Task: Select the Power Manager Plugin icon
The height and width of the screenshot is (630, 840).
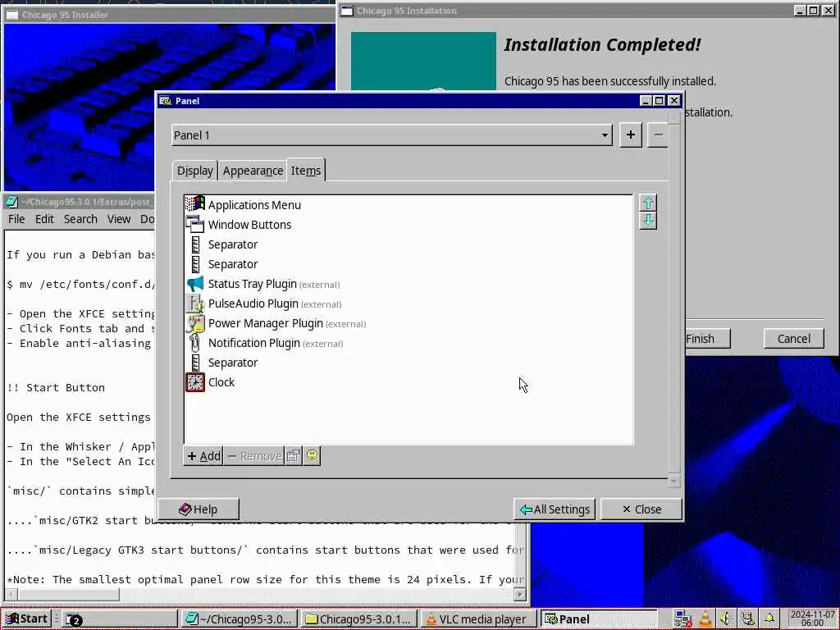Action: (195, 323)
